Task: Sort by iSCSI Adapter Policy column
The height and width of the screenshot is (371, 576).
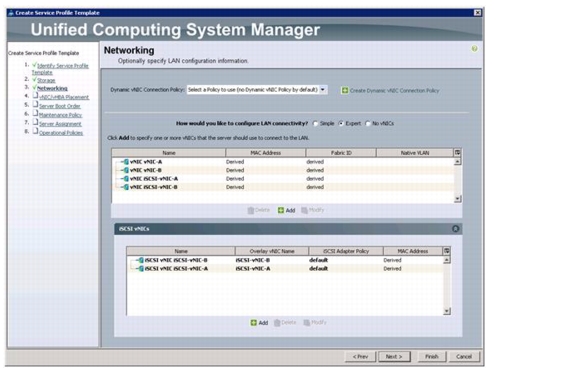Action: click(x=346, y=251)
